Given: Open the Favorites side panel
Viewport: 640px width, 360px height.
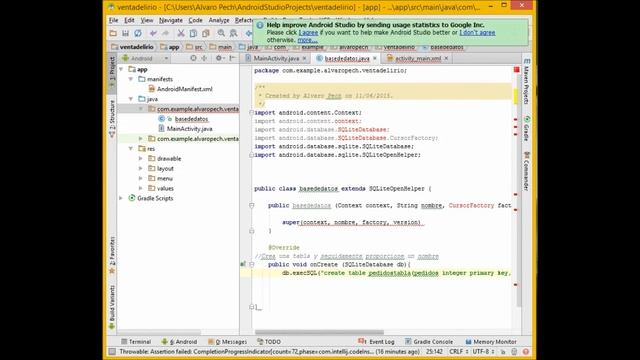Looking at the screenshot, I should (112, 255).
